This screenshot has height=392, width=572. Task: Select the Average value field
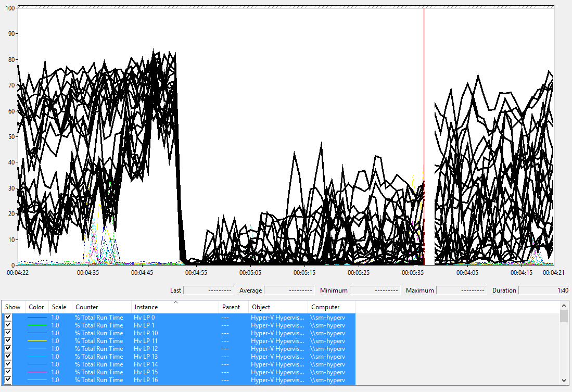coord(289,290)
